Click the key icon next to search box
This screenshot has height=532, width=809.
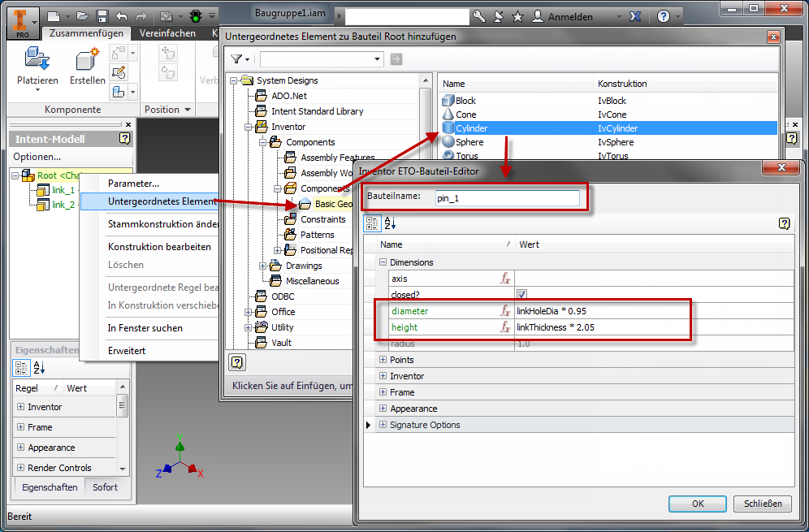click(x=479, y=16)
